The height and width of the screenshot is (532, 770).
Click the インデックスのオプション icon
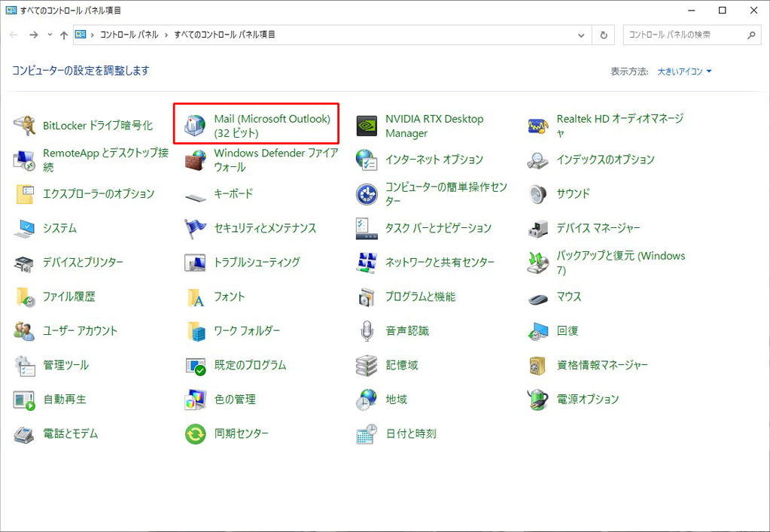pyautogui.click(x=537, y=160)
